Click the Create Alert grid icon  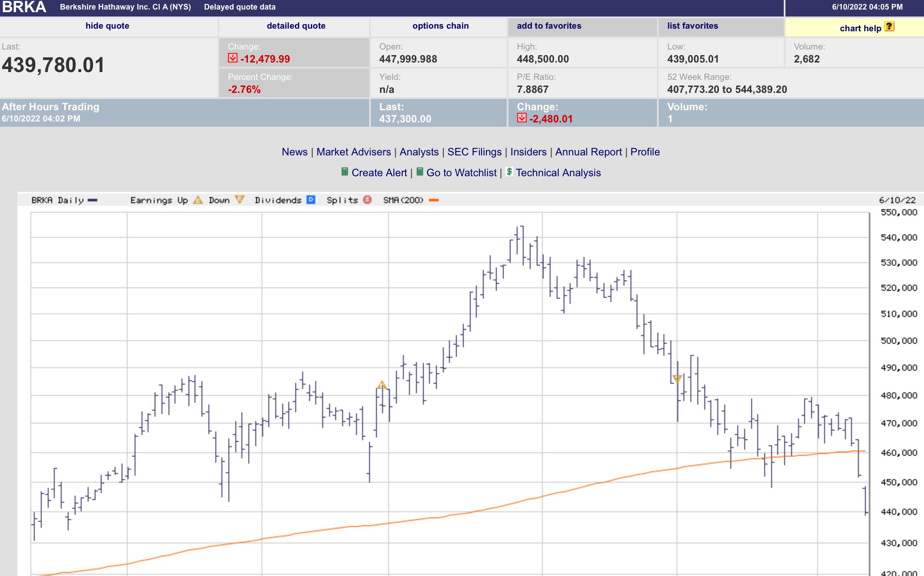(344, 172)
